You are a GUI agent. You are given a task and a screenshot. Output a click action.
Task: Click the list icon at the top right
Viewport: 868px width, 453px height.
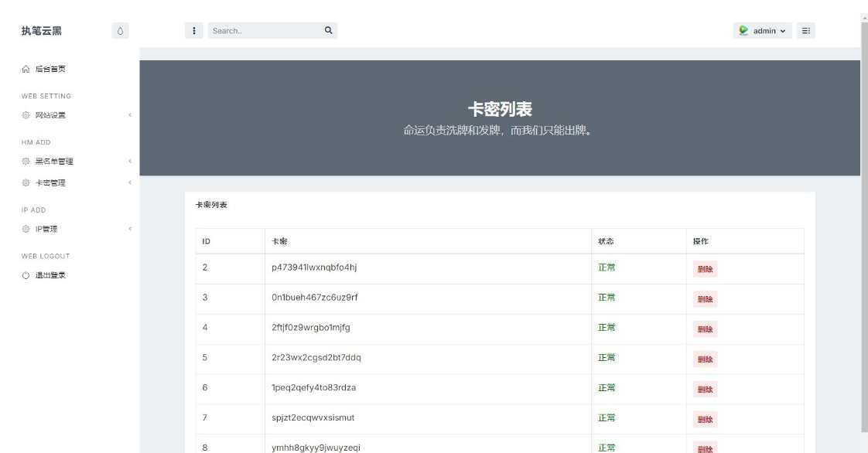(805, 30)
